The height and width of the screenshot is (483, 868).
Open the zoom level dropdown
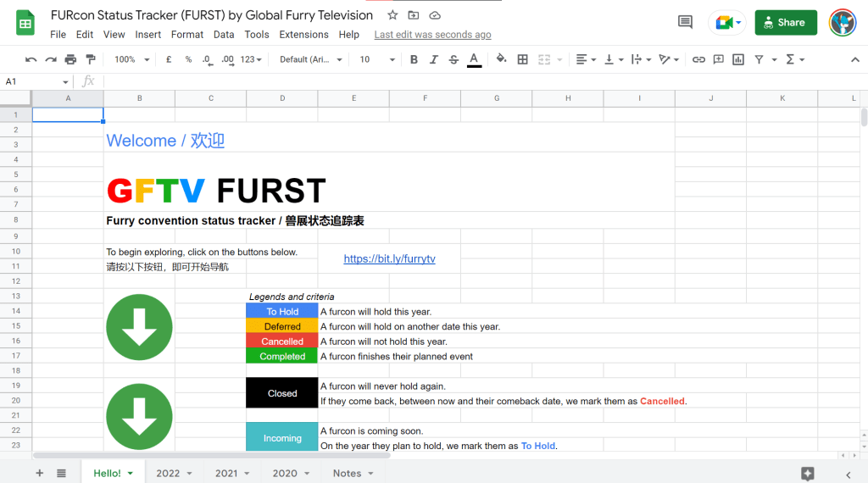pos(132,59)
